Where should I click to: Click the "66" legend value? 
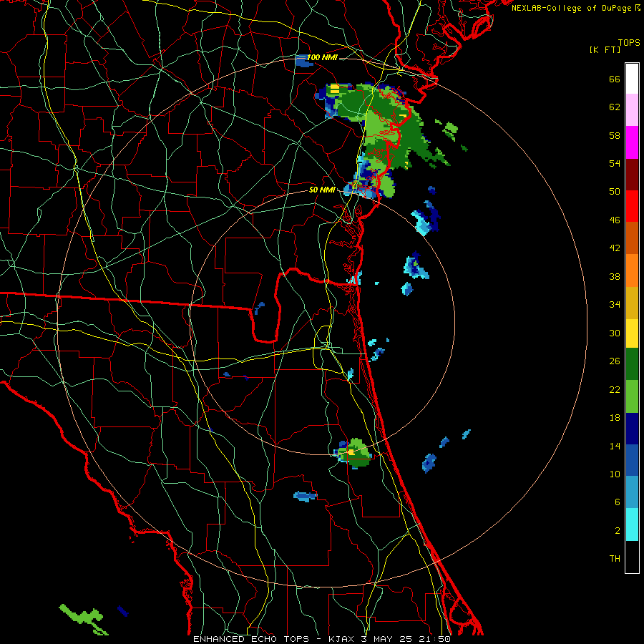pos(615,79)
